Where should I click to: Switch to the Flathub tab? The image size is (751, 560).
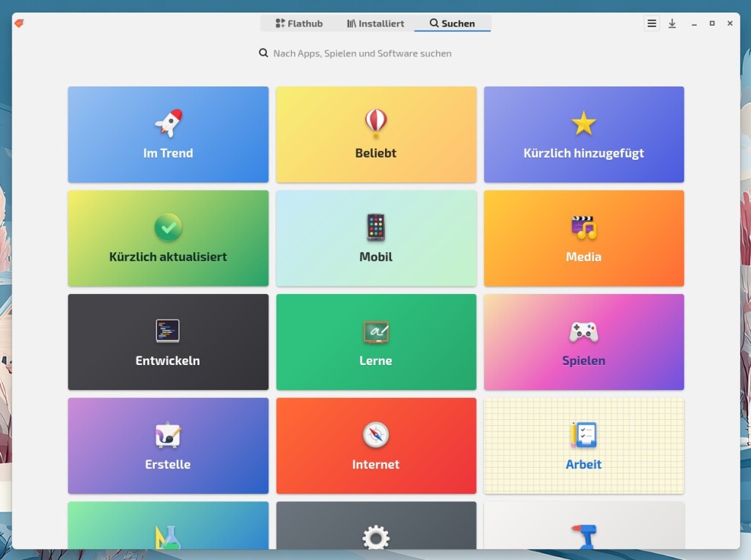pyautogui.click(x=299, y=23)
